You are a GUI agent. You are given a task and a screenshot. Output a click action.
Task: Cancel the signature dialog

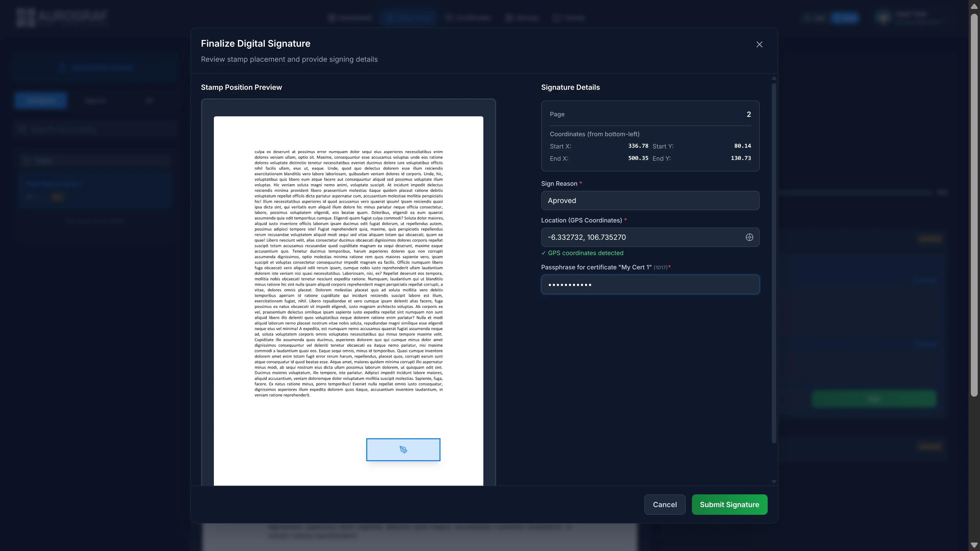[x=665, y=505]
